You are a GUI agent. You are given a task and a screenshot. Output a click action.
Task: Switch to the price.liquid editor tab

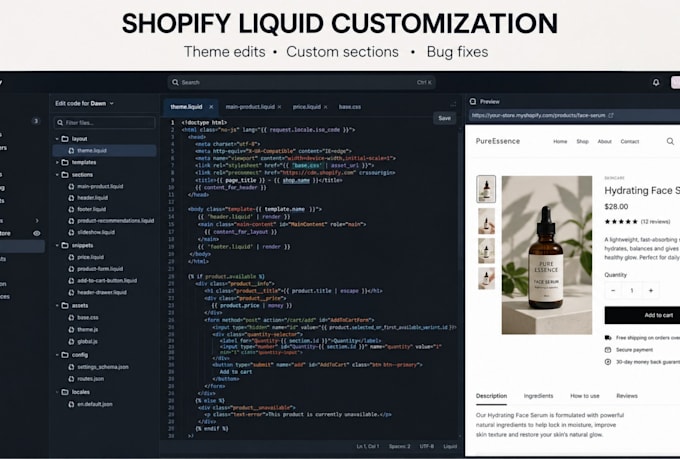coord(307,107)
